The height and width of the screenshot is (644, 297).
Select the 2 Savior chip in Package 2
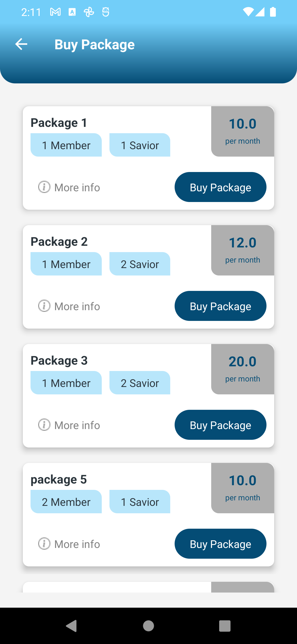[140, 264]
